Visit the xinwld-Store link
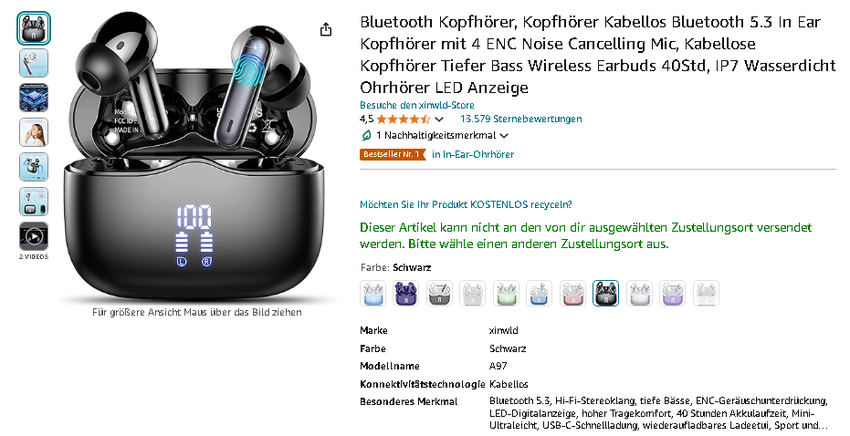The height and width of the screenshot is (436, 850). (417, 105)
